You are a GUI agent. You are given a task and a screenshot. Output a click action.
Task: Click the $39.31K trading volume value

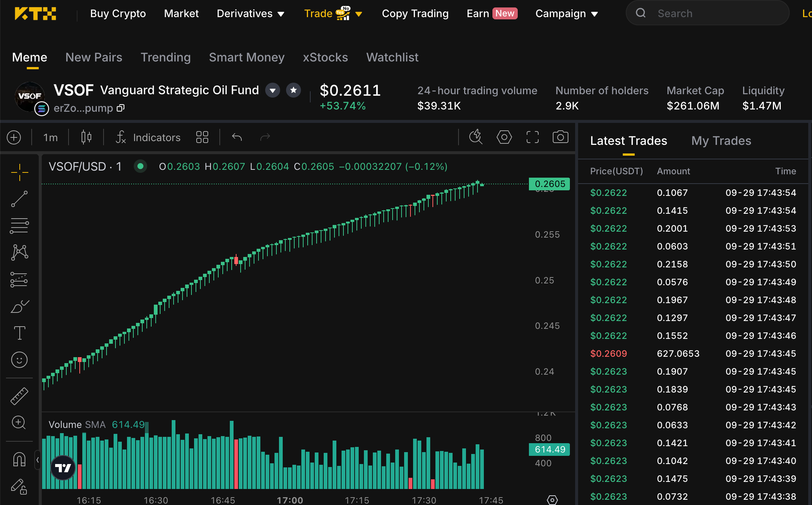point(439,106)
